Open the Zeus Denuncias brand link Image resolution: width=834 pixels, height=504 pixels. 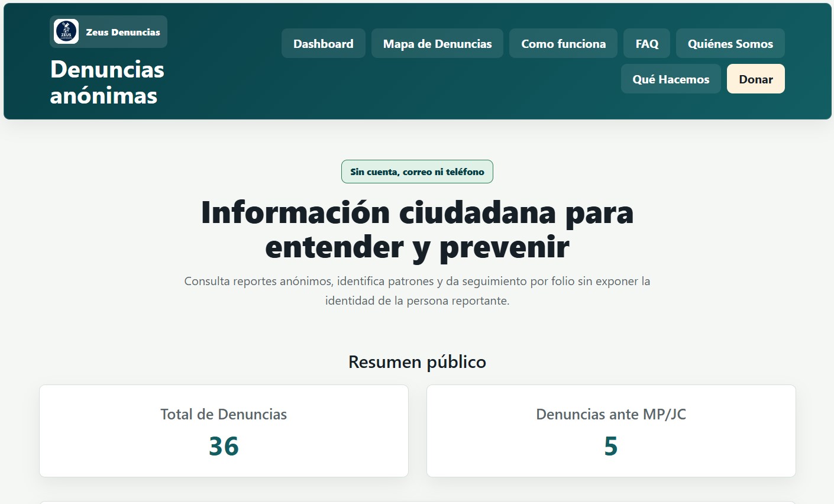click(109, 32)
